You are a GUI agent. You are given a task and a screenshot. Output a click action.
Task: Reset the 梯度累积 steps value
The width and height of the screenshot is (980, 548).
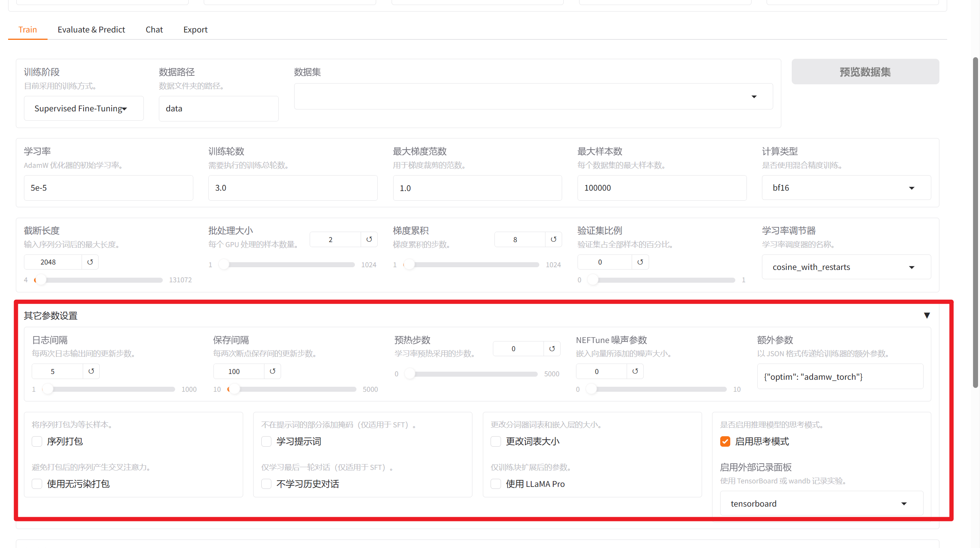554,239
